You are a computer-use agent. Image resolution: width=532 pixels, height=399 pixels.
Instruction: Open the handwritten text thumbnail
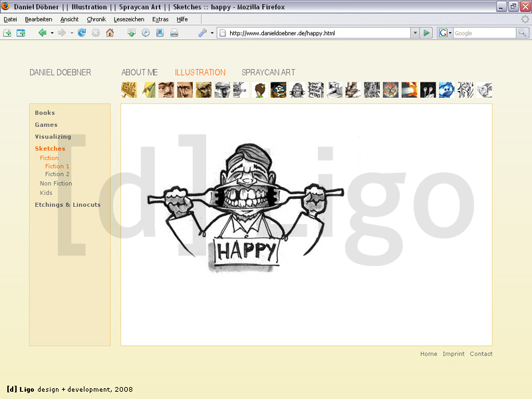[315, 90]
